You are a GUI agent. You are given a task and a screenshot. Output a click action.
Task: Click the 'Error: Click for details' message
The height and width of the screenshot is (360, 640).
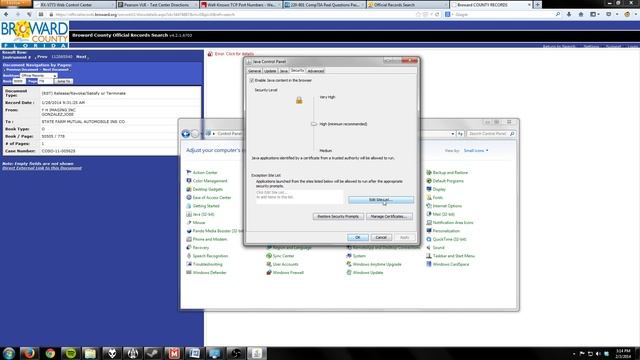(x=234, y=54)
